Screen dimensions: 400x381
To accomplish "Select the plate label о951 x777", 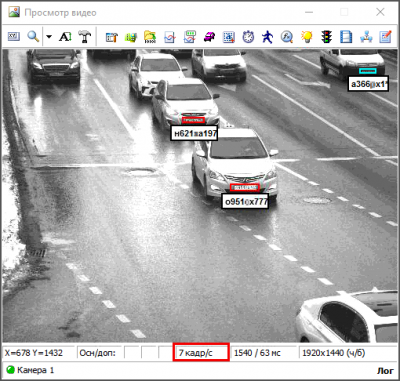I will tap(245, 201).
